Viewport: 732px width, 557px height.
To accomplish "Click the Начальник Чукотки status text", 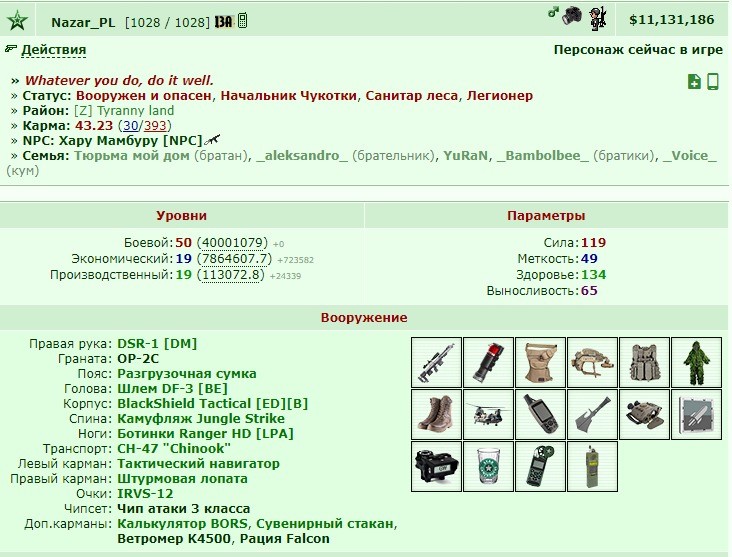I will click(x=289, y=96).
